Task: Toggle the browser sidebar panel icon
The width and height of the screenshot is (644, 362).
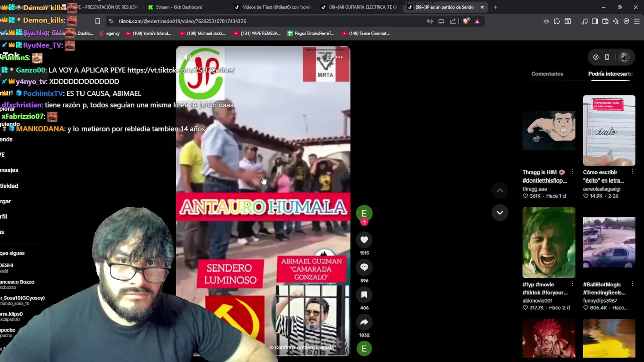Action: point(595,21)
